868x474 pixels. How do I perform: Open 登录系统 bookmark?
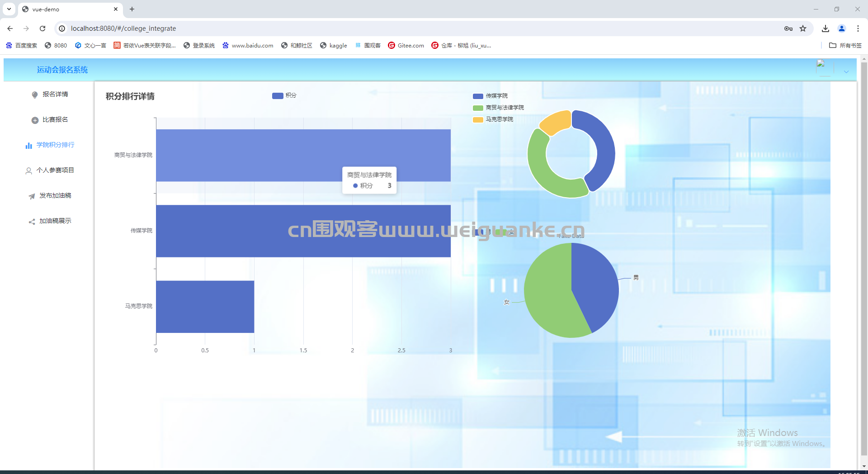point(199,45)
